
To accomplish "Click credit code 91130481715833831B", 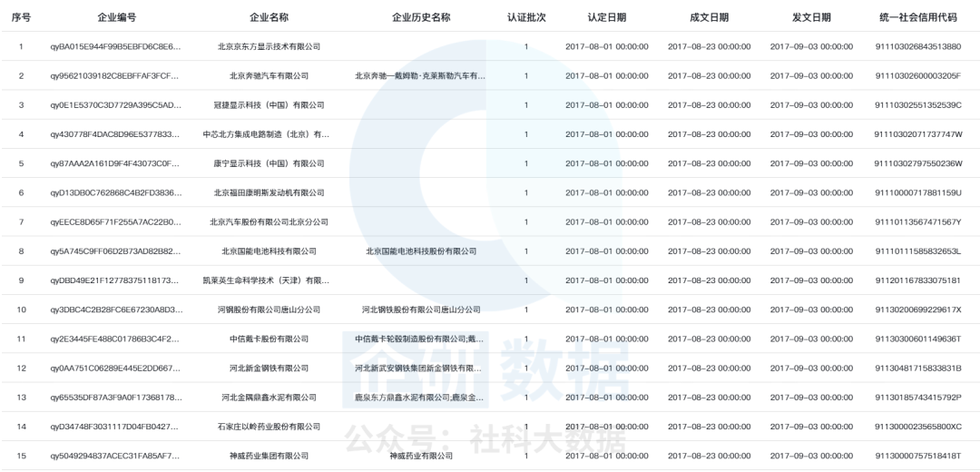I will (x=917, y=369).
